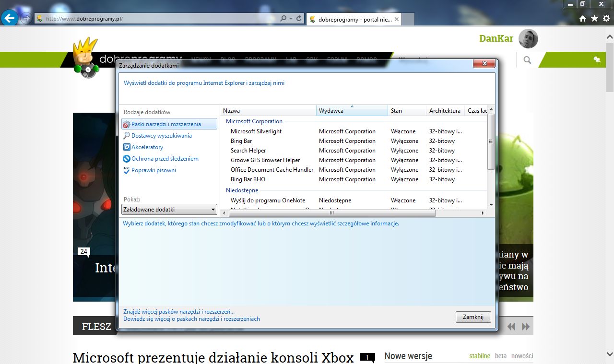Click the carousel next arrows icon
This screenshot has width=614, height=364.
(x=526, y=327)
